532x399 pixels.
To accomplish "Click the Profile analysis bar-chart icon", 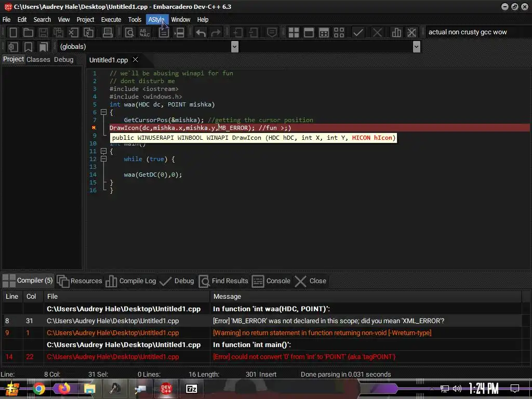I will tap(396, 33).
